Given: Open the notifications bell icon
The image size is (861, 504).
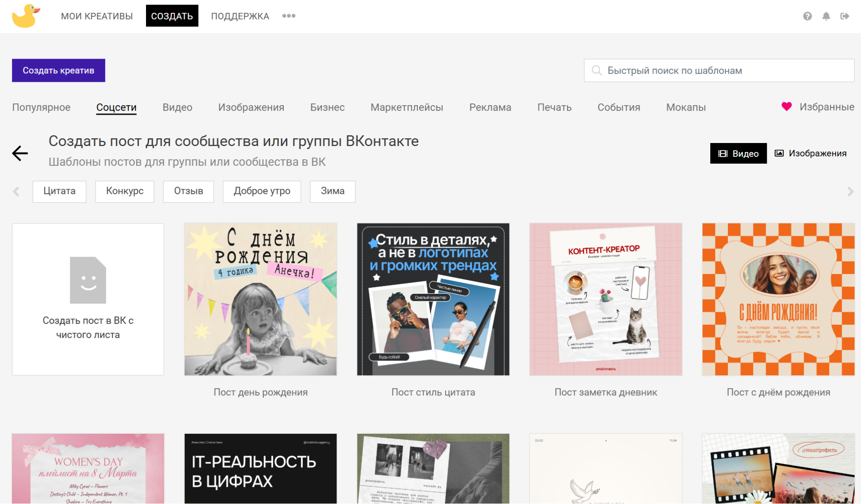Looking at the screenshot, I should pyautogui.click(x=826, y=16).
